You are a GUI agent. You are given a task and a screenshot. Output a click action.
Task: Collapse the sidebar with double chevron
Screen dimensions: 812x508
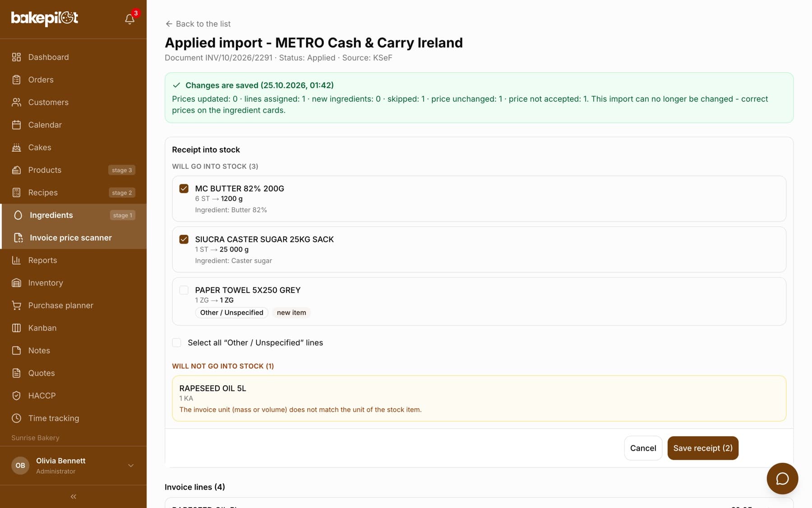[x=73, y=497]
